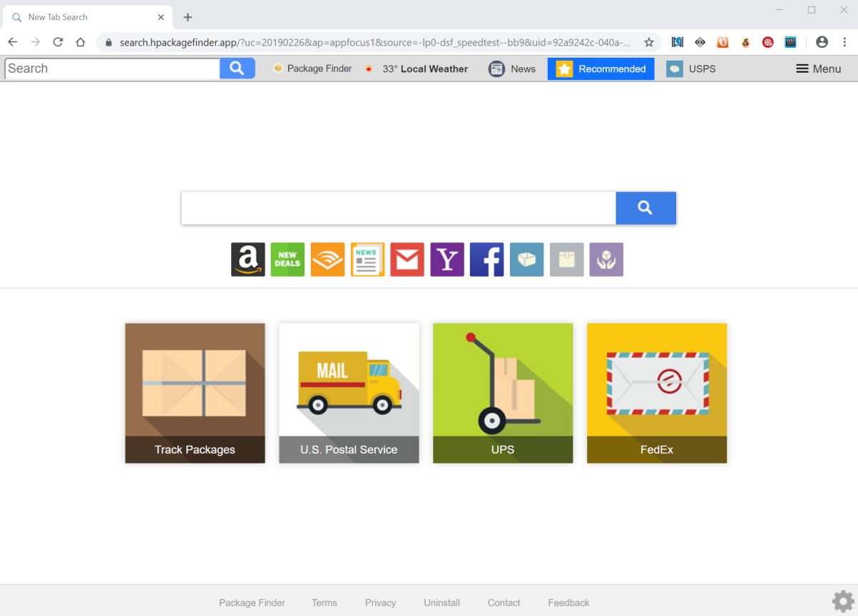Open the Gmail red envelope icon
This screenshot has width=858, height=616.
click(407, 260)
